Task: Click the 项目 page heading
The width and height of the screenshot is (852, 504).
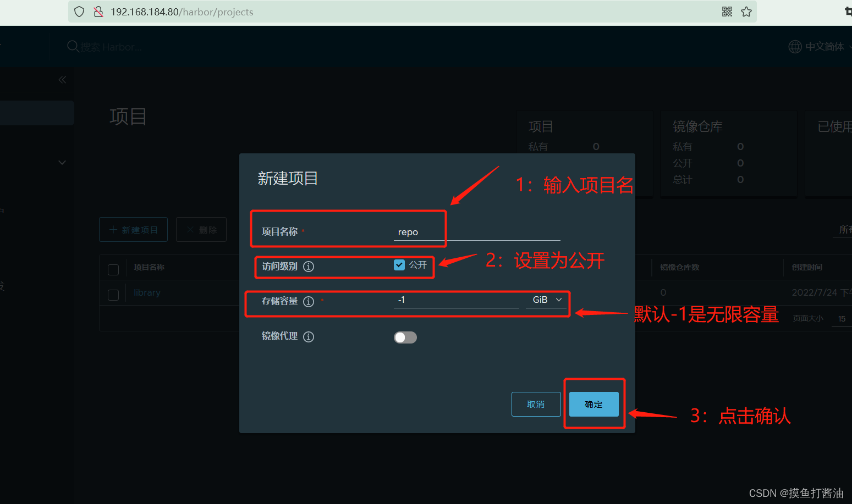Action: 128,117
